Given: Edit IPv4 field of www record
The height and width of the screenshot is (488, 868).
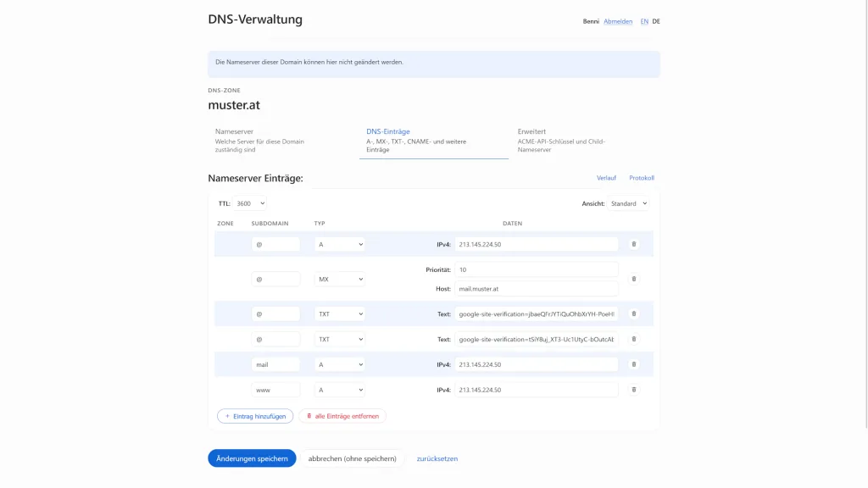Looking at the screenshot, I should (x=537, y=390).
